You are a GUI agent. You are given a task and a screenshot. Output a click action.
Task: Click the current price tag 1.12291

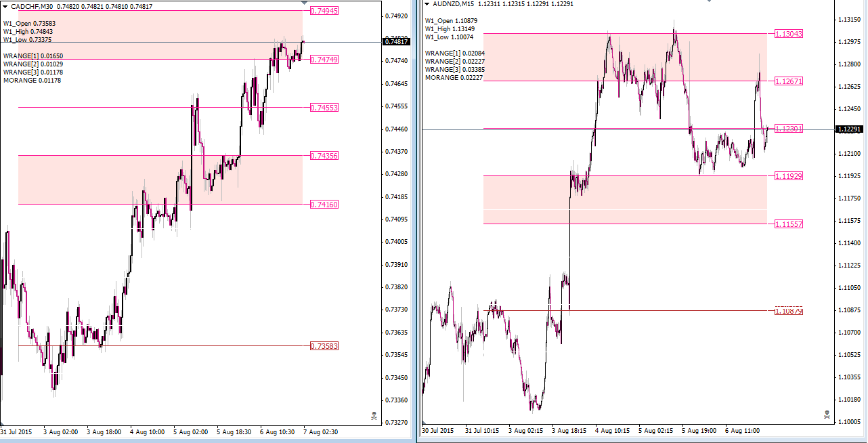coord(848,129)
